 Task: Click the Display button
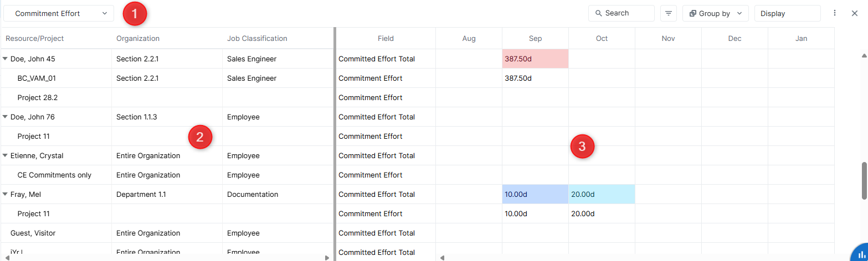pos(787,13)
